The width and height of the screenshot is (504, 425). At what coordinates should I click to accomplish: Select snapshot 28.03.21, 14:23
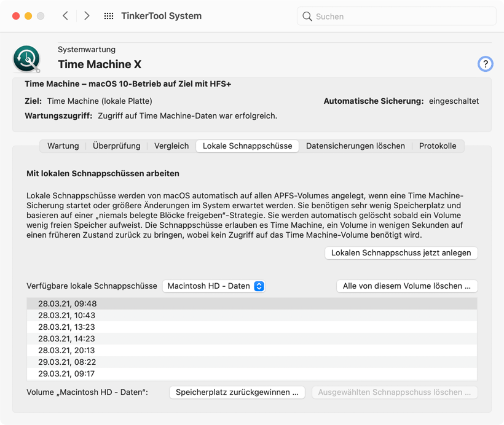[x=251, y=338]
